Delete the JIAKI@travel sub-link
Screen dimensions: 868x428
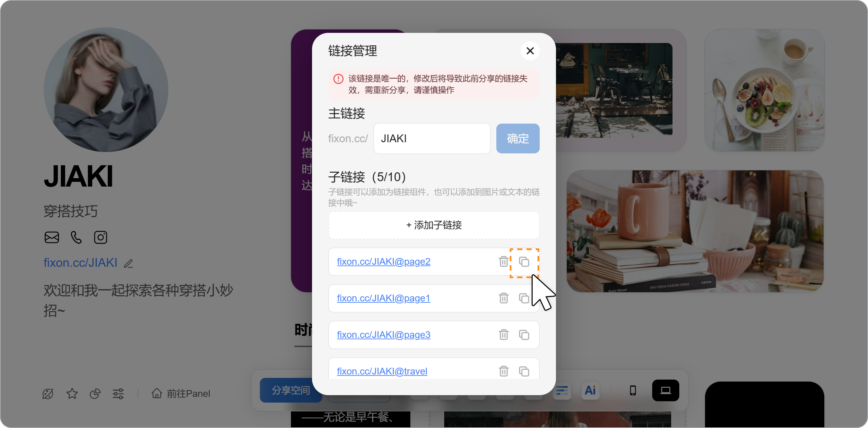503,371
